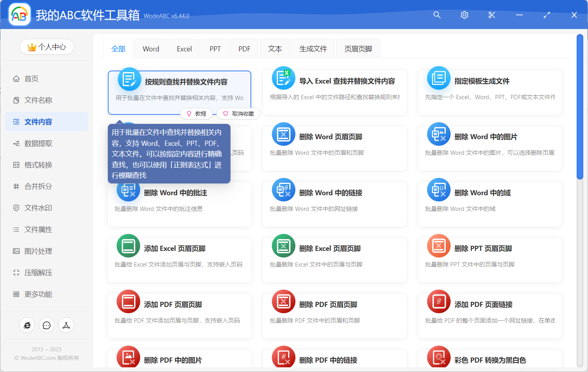Click the browser icon at sidebar bottom
Viewport: 588px width, 372px height.
coord(27,325)
